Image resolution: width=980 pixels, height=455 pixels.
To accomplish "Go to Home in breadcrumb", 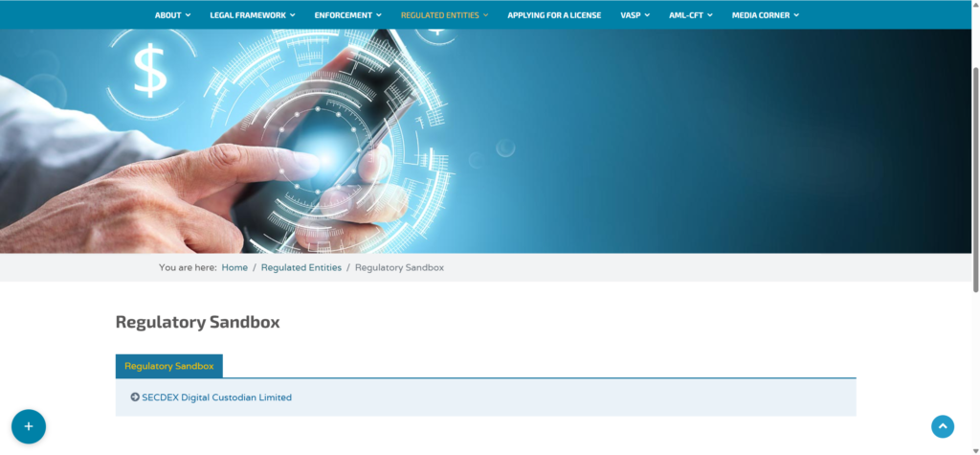I will 234,267.
